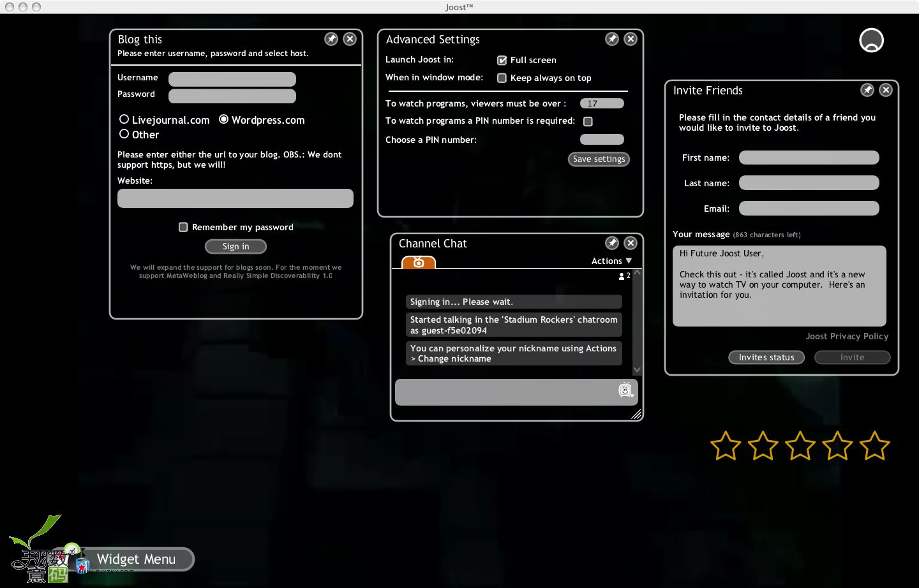Open the Widget Menu
The image size is (919, 588).
136,559
